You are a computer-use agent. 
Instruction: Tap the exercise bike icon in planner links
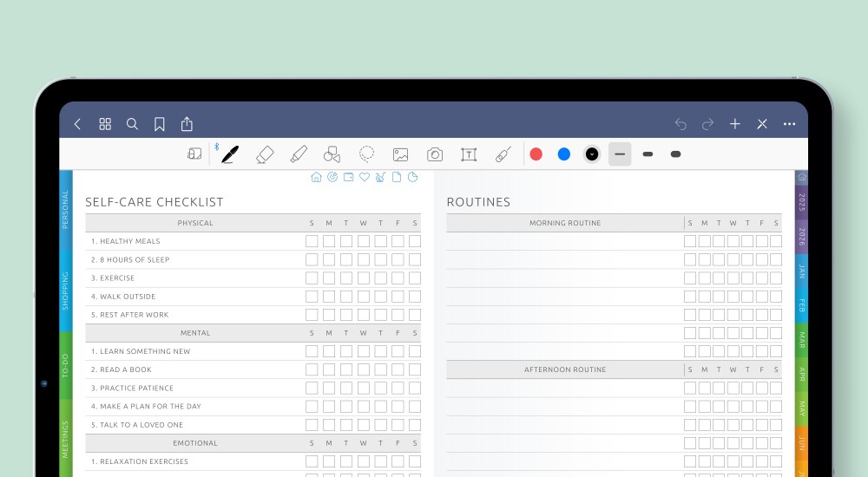pos(380,177)
